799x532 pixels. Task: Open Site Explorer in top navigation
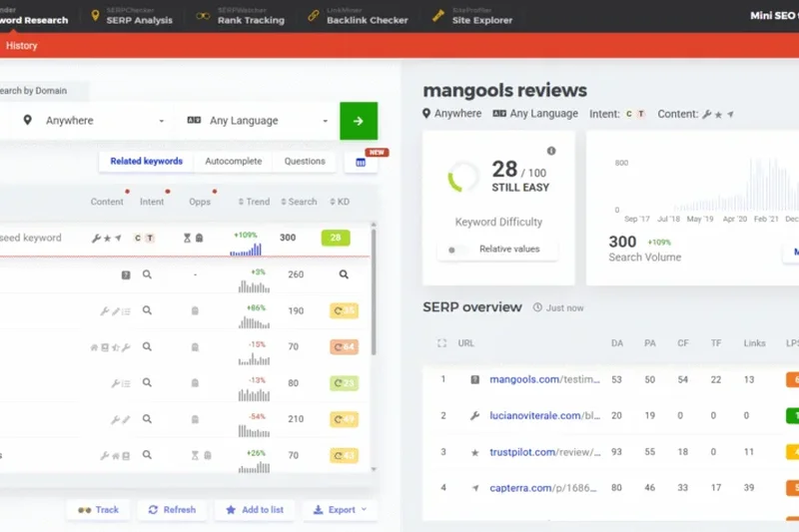[472, 16]
